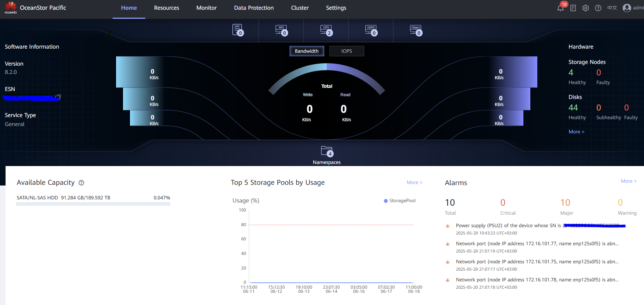This screenshot has height=305, width=644.
Task: Click the Huawei logo
Action: point(11,8)
